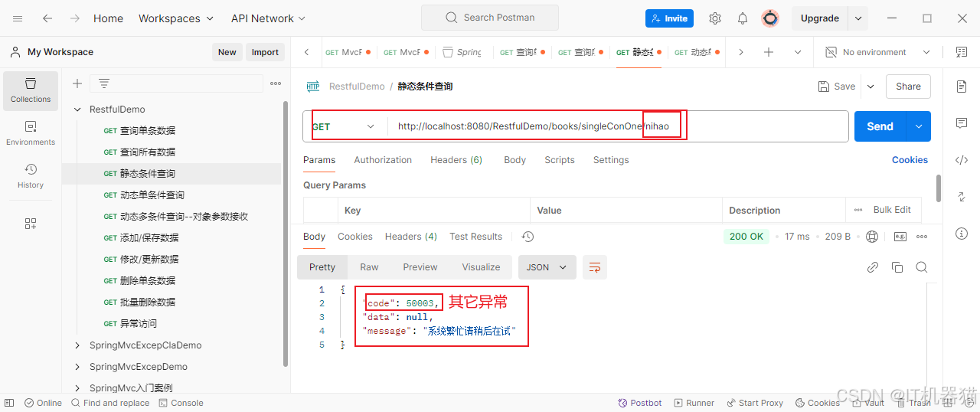Click the Import button
980x412 pixels.
(265, 52)
